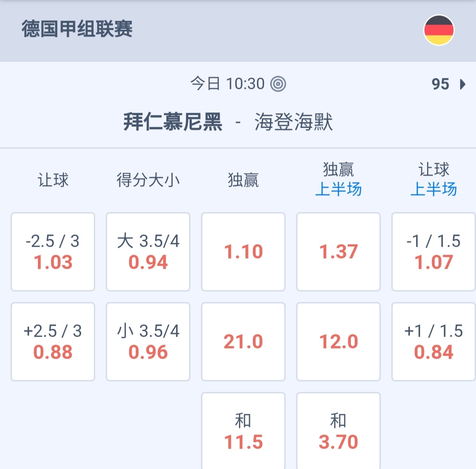The height and width of the screenshot is (469, 476).
Task: Select first-half handicap -1 / 1.5 at 1.07
Action: (x=434, y=252)
